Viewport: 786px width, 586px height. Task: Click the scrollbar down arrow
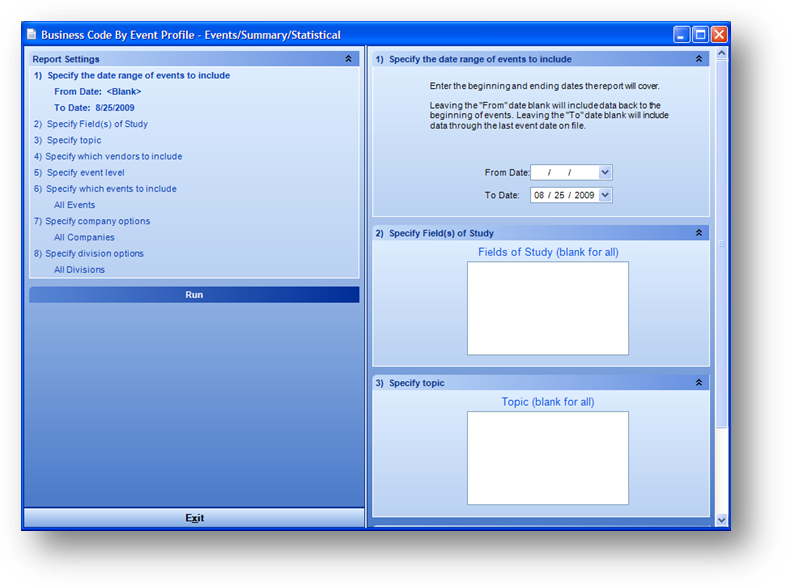click(721, 520)
